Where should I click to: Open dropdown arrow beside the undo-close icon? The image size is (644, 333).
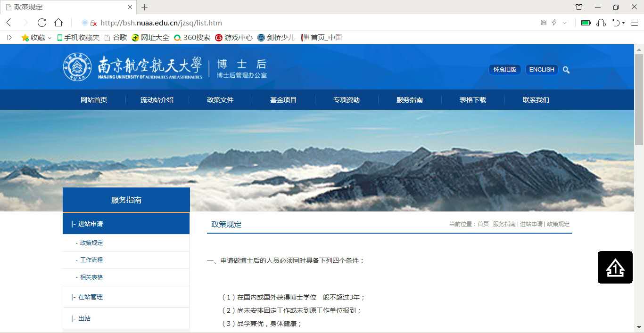coord(623,23)
